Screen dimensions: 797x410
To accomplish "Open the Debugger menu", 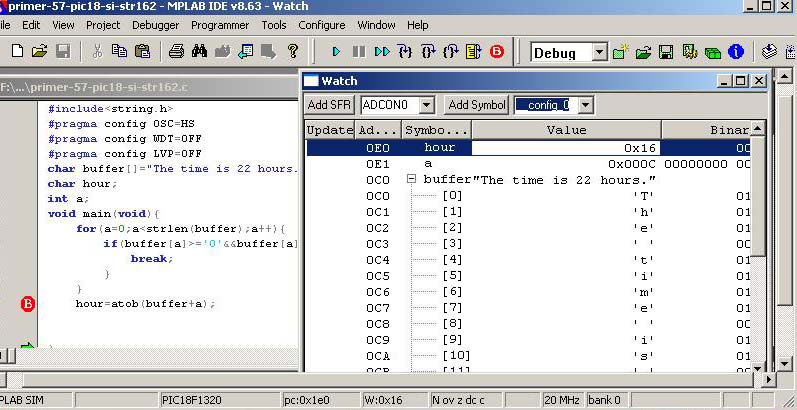I will tap(156, 24).
